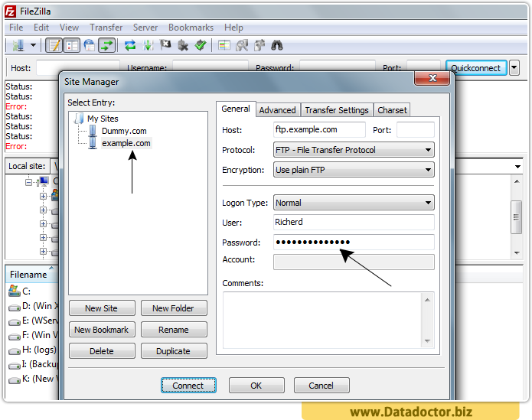The image size is (532, 420).
Task: Click the Site Manager Host field
Action: [x=319, y=129]
